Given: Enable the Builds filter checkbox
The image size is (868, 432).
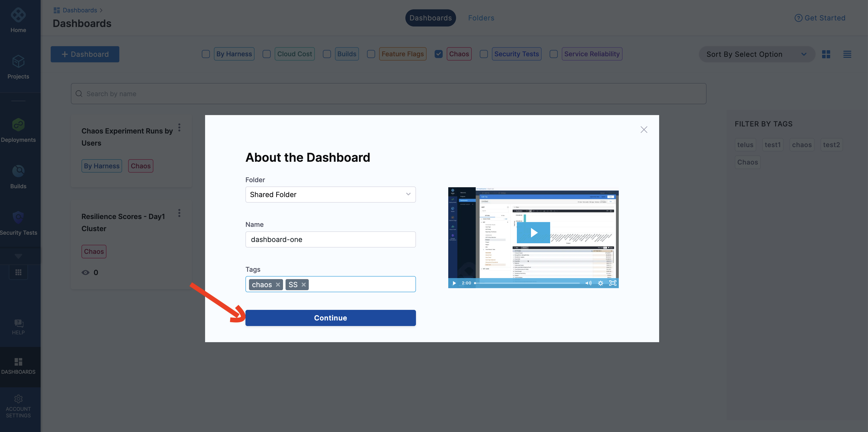Looking at the screenshot, I should tap(327, 54).
